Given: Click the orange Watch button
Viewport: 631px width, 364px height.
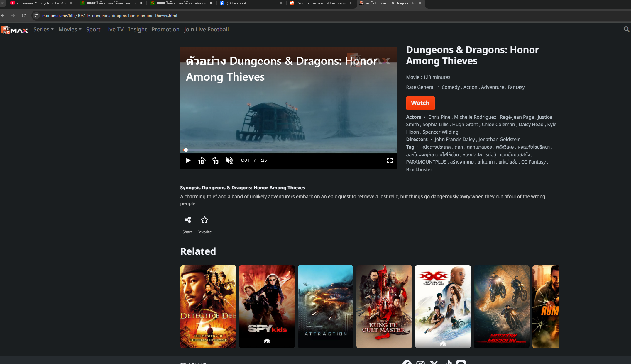Looking at the screenshot, I should click(420, 103).
